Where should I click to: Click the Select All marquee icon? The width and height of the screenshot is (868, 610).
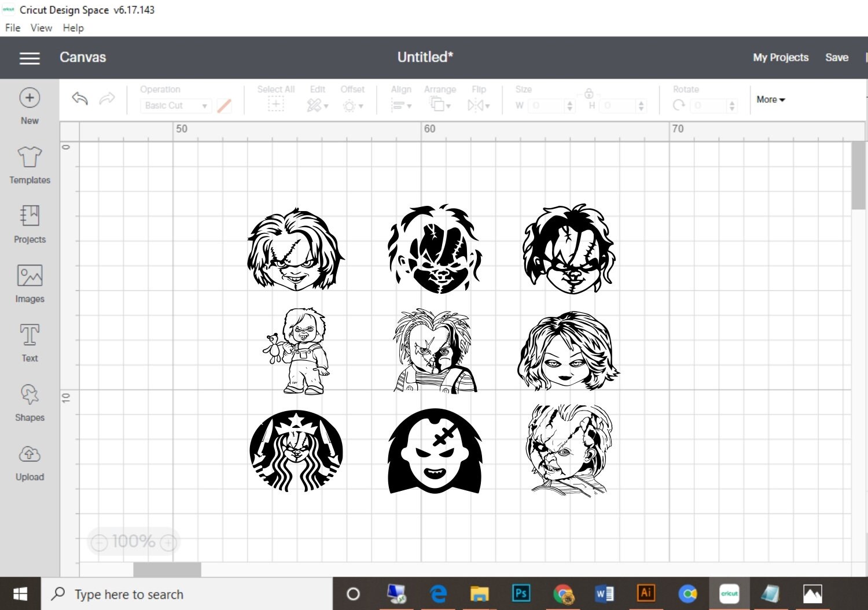276,105
